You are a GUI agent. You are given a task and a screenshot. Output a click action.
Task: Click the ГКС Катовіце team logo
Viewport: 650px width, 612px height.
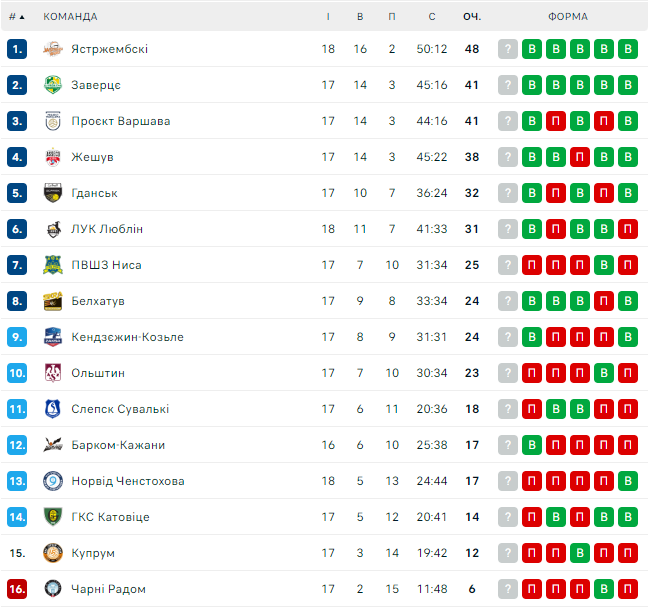[x=53, y=517]
